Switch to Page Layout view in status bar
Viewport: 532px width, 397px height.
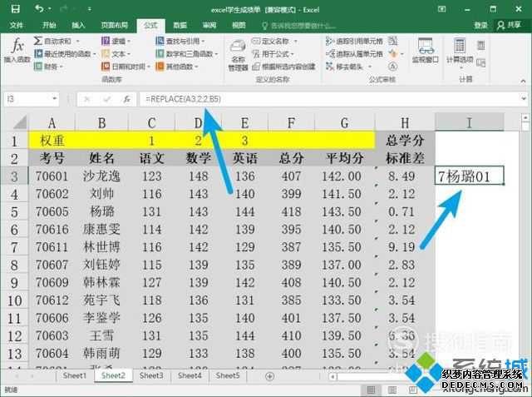[x=392, y=390]
